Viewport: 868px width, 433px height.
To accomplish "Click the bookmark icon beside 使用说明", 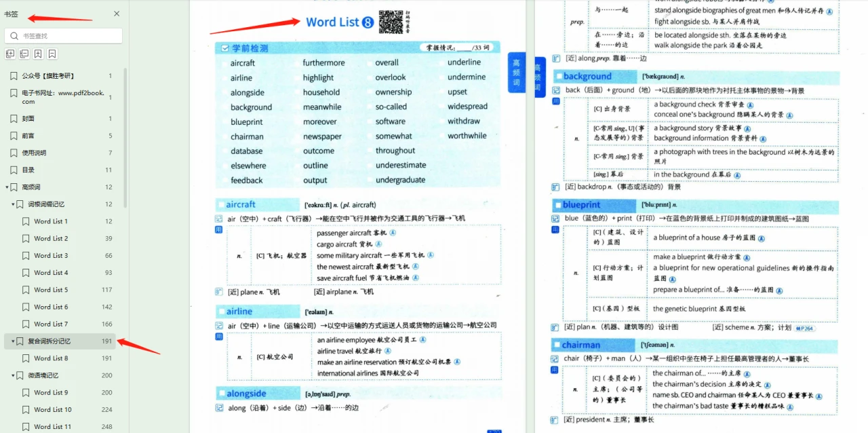I will (14, 153).
